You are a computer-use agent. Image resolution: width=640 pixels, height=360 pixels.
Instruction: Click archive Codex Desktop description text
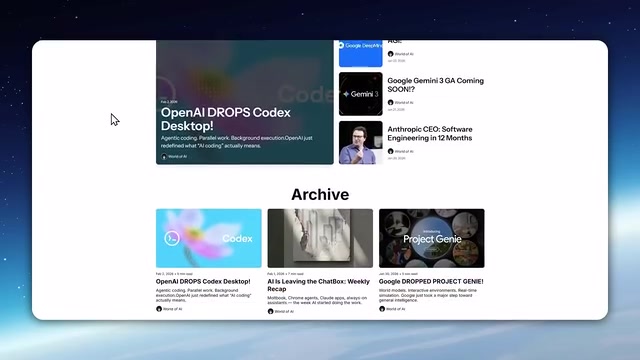click(x=203, y=295)
